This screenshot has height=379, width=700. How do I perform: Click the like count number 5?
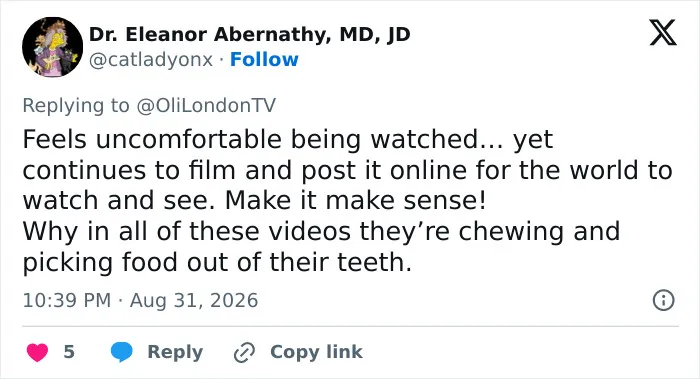[x=69, y=352]
